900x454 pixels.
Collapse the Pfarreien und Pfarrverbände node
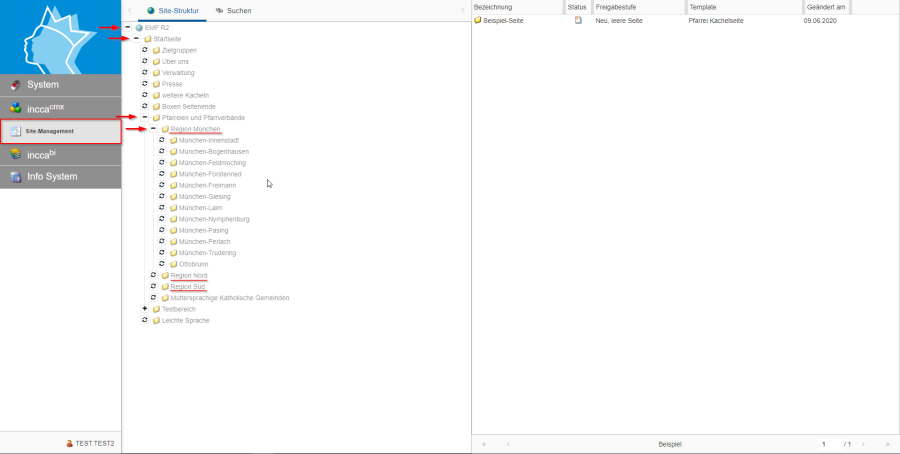(145, 118)
